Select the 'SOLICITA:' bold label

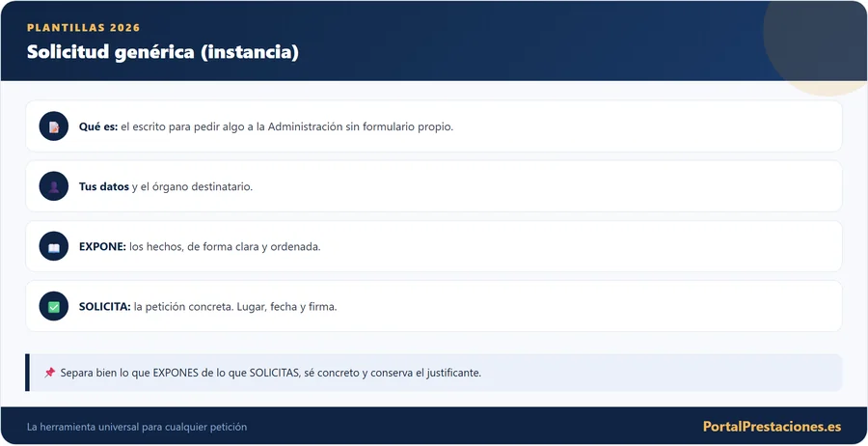coord(104,306)
